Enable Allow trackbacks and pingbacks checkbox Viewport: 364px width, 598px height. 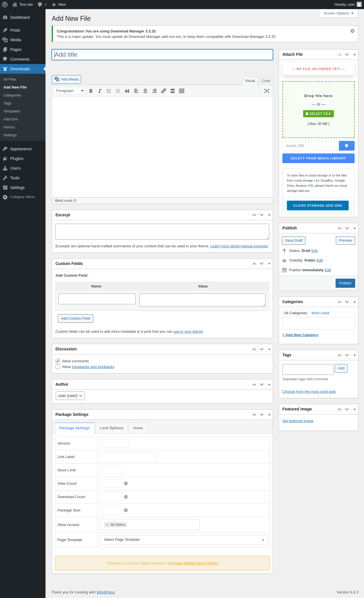tap(58, 367)
